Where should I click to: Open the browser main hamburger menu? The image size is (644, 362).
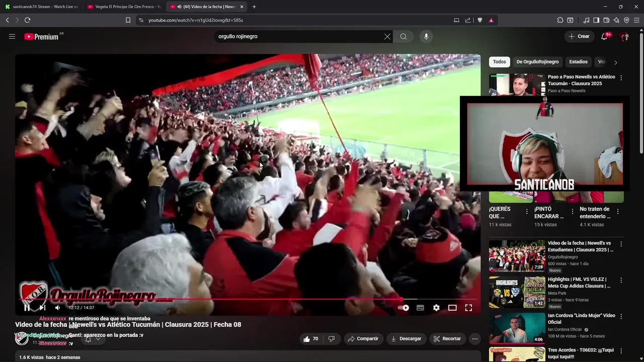click(637, 20)
